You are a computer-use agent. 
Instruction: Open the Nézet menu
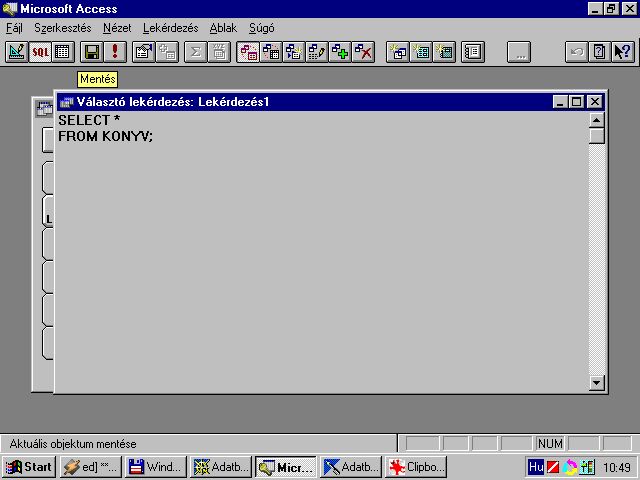click(117, 28)
